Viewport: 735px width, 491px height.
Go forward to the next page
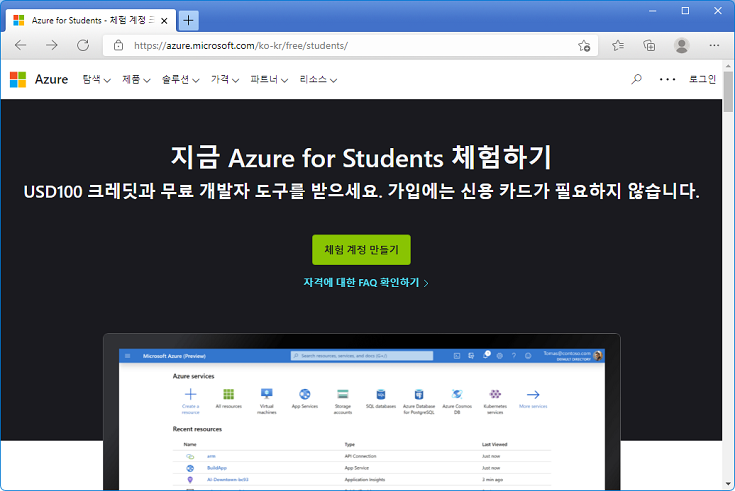[52, 45]
